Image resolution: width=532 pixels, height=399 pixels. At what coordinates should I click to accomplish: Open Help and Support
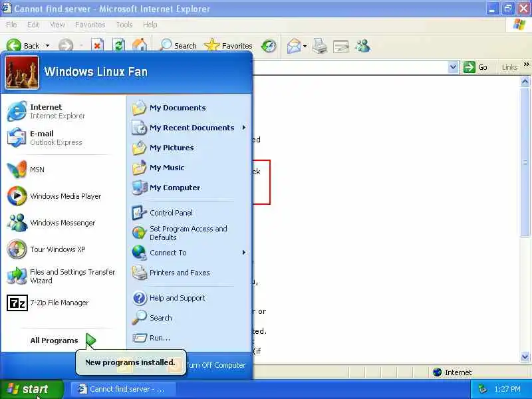(x=189, y=298)
